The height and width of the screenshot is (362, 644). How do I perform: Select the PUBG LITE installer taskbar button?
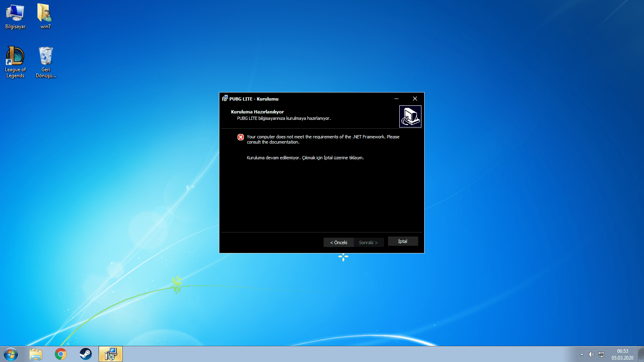(x=111, y=354)
